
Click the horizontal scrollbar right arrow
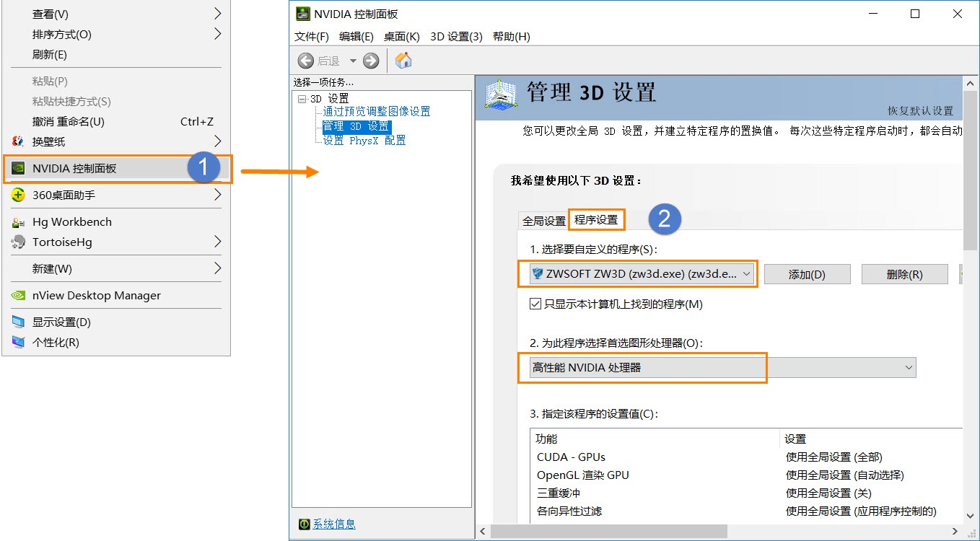click(x=956, y=532)
